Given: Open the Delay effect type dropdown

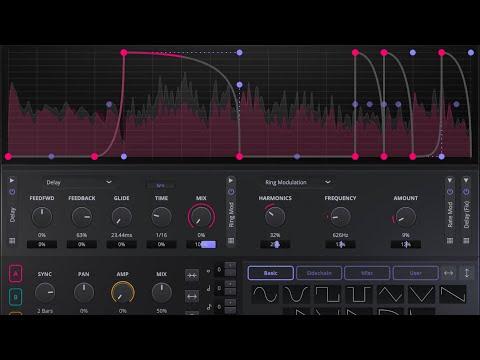Looking at the screenshot, I should pos(79,182).
